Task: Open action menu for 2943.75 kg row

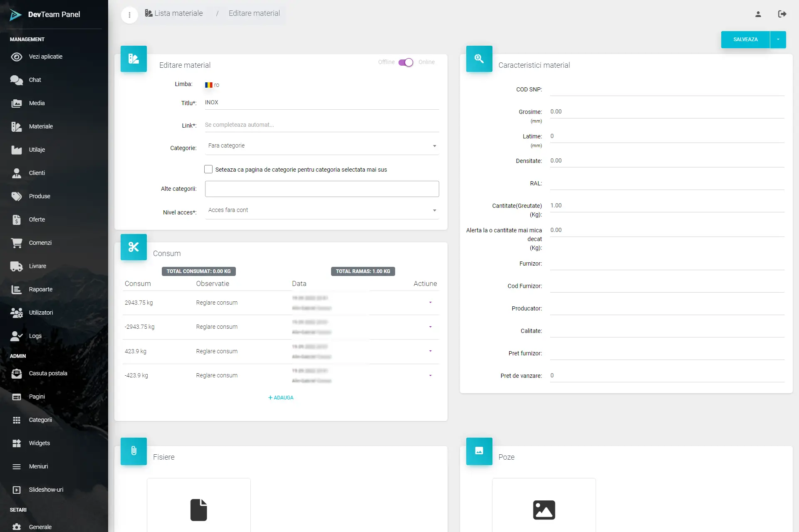Action: pyautogui.click(x=430, y=303)
